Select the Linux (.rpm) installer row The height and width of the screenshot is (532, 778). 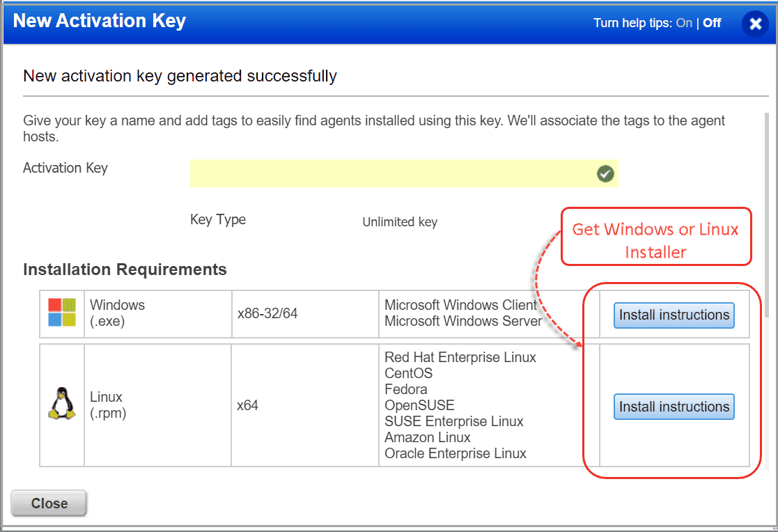209,405
